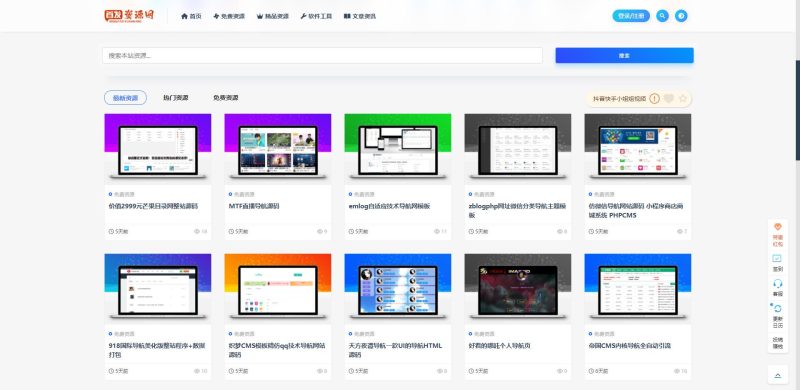Viewport: 800px width, 390px height.
Task: Click the round compass icon beside search
Action: [x=681, y=16]
